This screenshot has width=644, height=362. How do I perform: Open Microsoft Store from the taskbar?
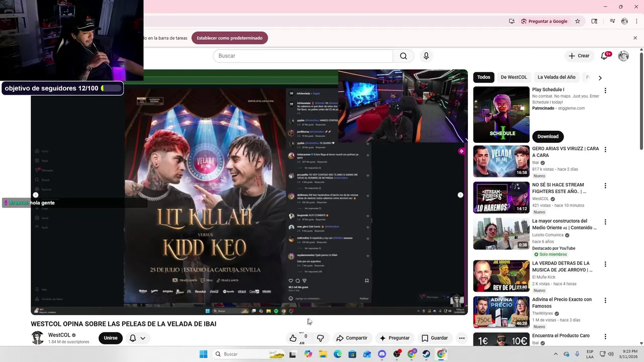pyautogui.click(x=352, y=354)
